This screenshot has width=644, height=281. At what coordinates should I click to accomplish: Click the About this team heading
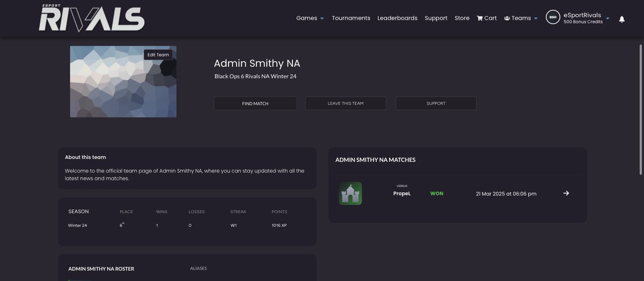tap(85, 157)
